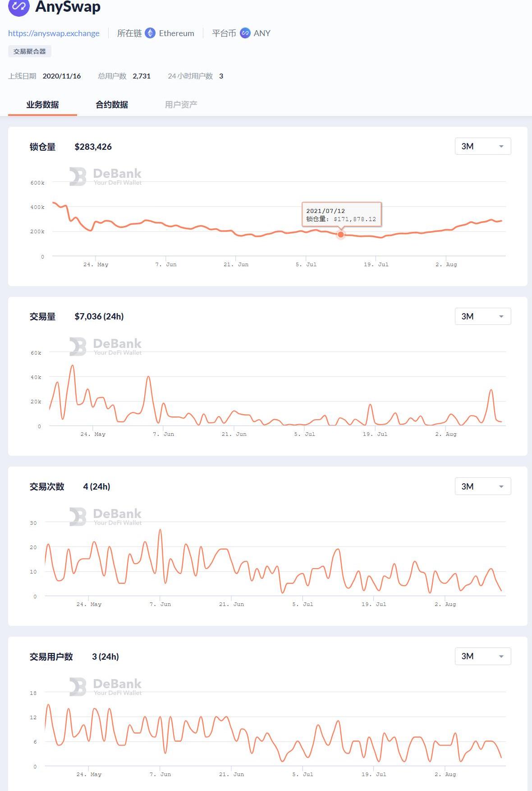Click the AnySwap purple logo icon
The width and height of the screenshot is (532, 791).
pyautogui.click(x=18, y=7)
